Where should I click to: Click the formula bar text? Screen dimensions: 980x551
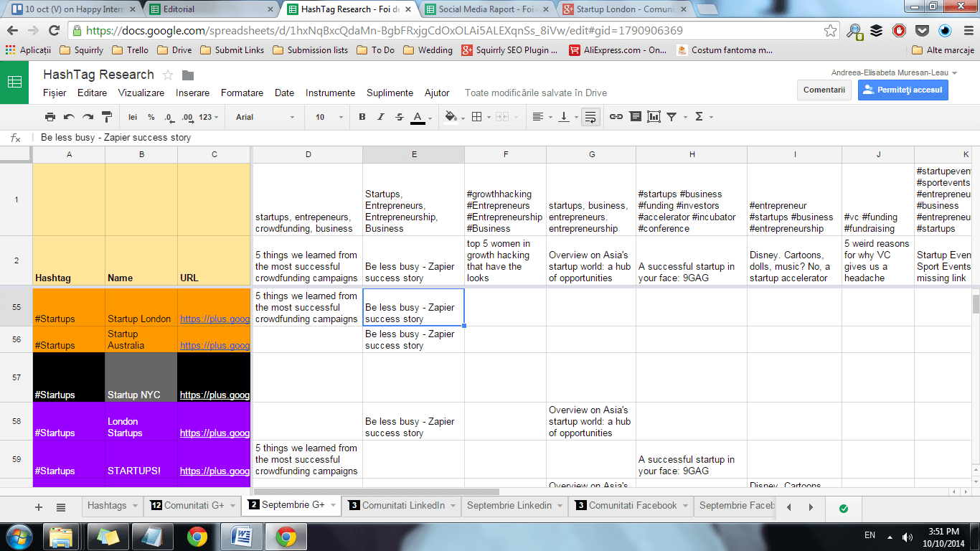(116, 138)
